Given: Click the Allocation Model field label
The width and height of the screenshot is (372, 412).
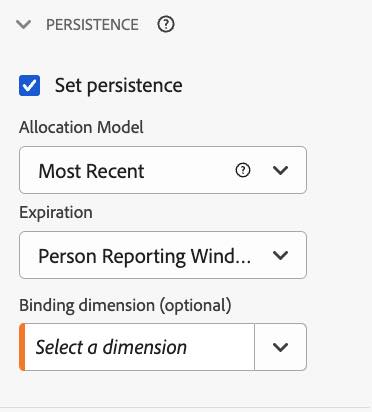Looking at the screenshot, I should [81, 127].
